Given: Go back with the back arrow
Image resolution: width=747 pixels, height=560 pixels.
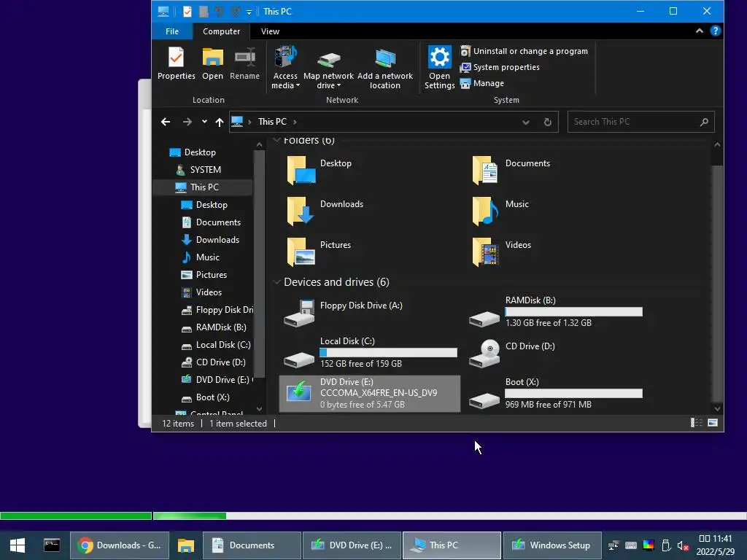Looking at the screenshot, I should (166, 122).
